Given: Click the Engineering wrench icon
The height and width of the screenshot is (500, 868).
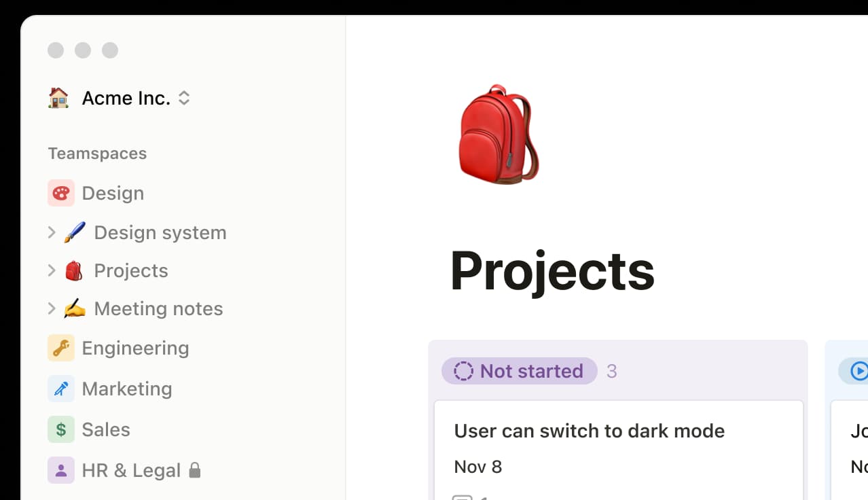Looking at the screenshot, I should (61, 349).
